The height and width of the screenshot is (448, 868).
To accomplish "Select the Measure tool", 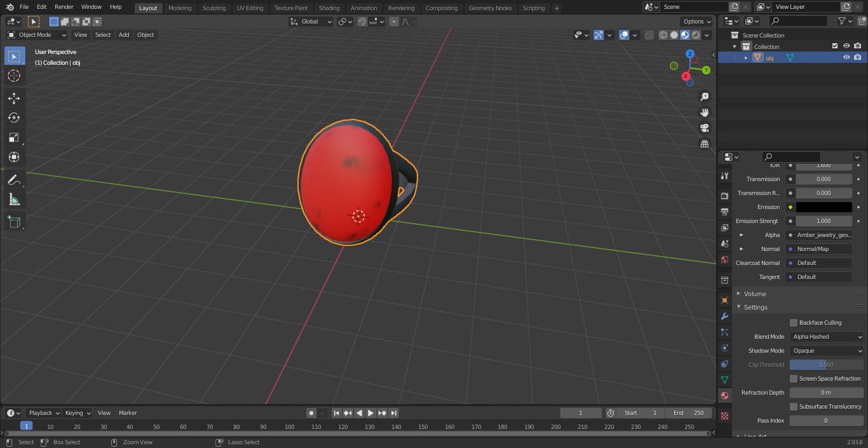I will coord(14,200).
